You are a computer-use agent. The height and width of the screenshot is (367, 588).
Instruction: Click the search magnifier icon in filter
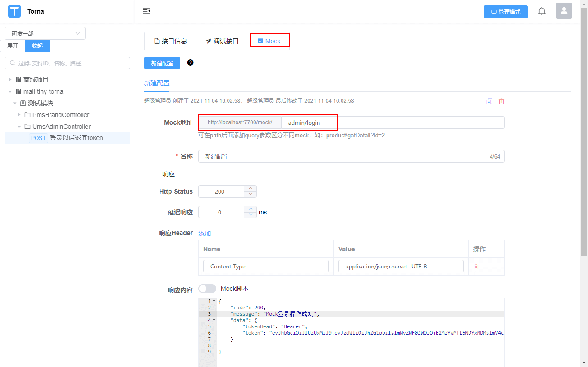pyautogui.click(x=12, y=63)
